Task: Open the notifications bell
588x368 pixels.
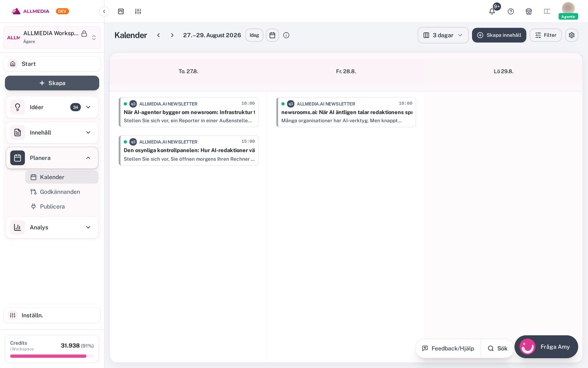Action: (x=492, y=11)
